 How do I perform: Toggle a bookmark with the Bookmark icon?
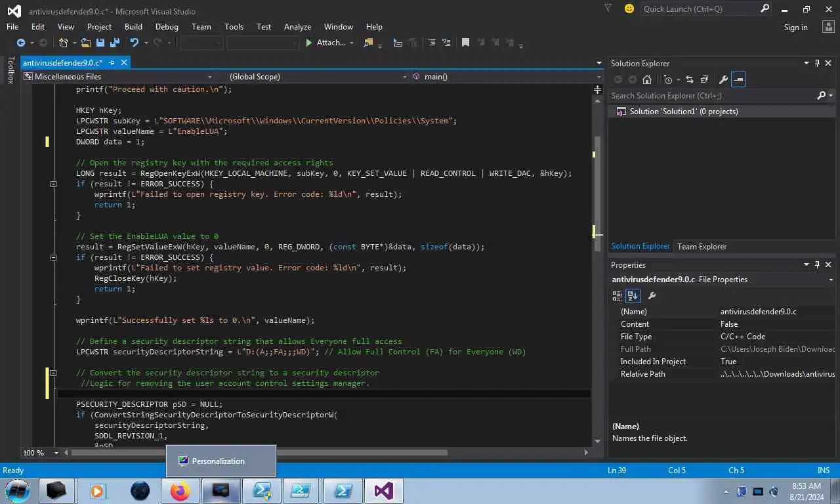(x=465, y=43)
